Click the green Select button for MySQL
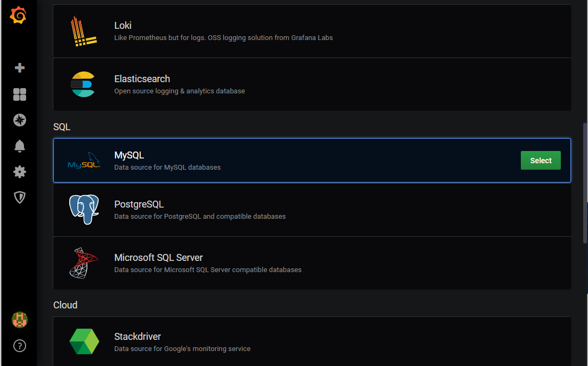 [541, 160]
